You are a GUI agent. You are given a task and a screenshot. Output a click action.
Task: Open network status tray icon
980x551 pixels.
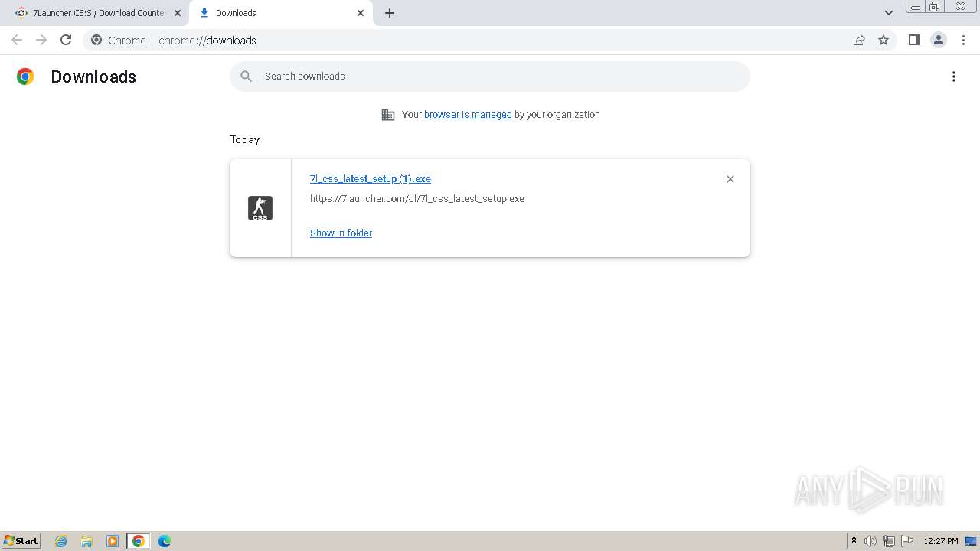(889, 541)
